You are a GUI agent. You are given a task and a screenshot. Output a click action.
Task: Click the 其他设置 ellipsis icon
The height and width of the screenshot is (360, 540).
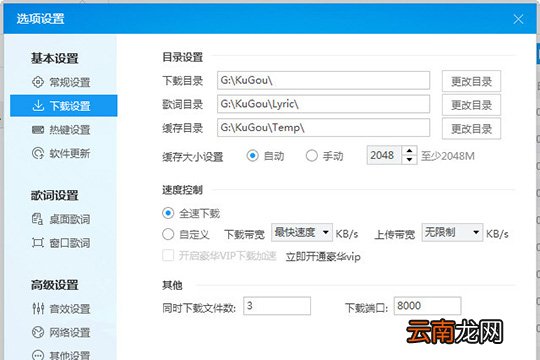point(38,355)
